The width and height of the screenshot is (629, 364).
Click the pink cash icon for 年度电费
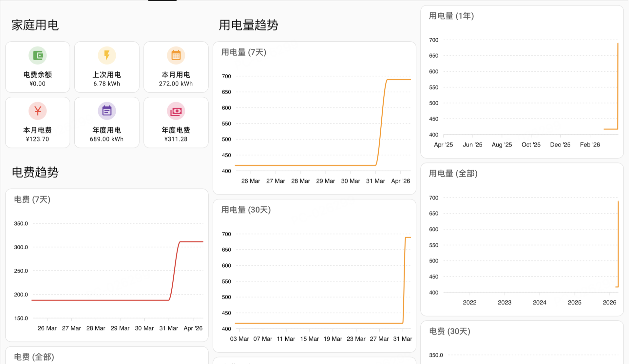(x=176, y=111)
